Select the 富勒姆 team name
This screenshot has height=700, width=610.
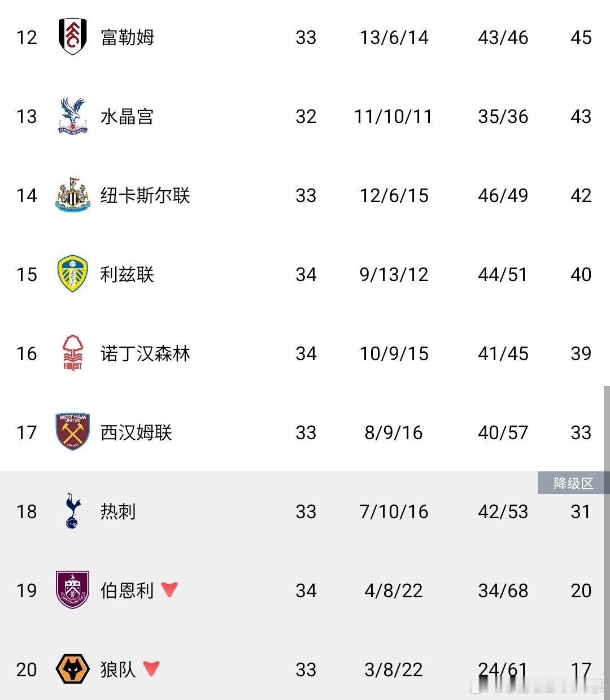point(127,37)
